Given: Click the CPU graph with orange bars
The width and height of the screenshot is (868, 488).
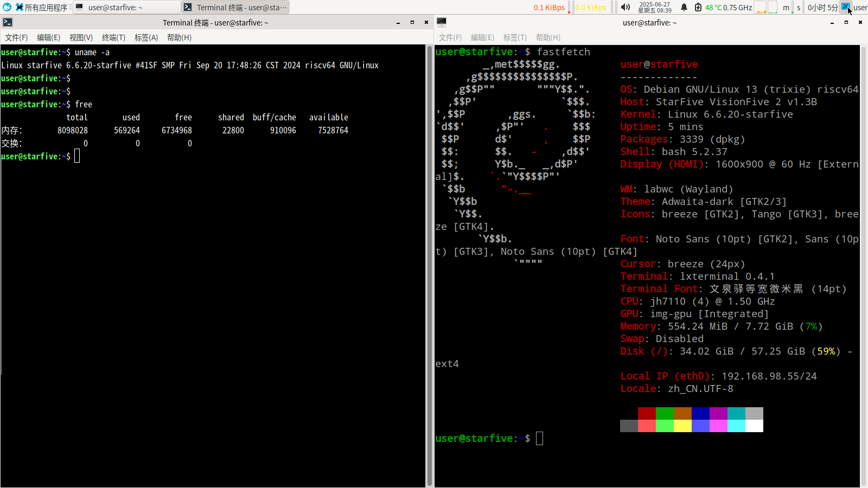Looking at the screenshot, I should [x=761, y=8].
